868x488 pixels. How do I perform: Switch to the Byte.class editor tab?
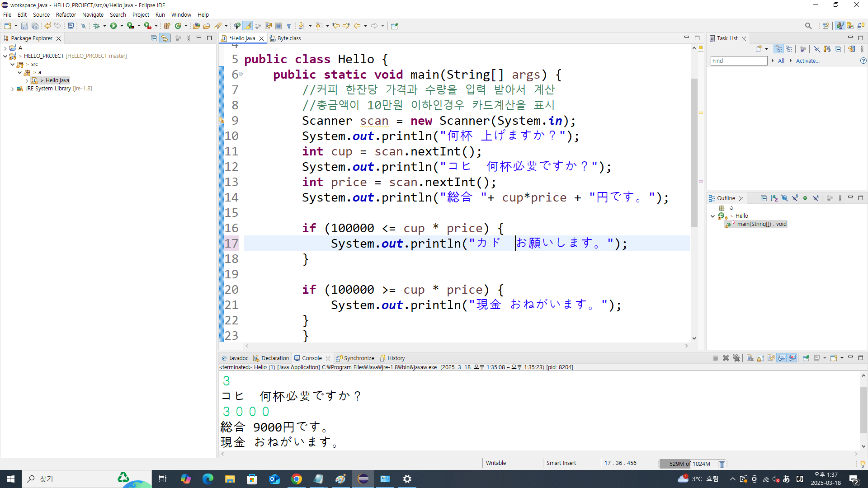point(286,38)
